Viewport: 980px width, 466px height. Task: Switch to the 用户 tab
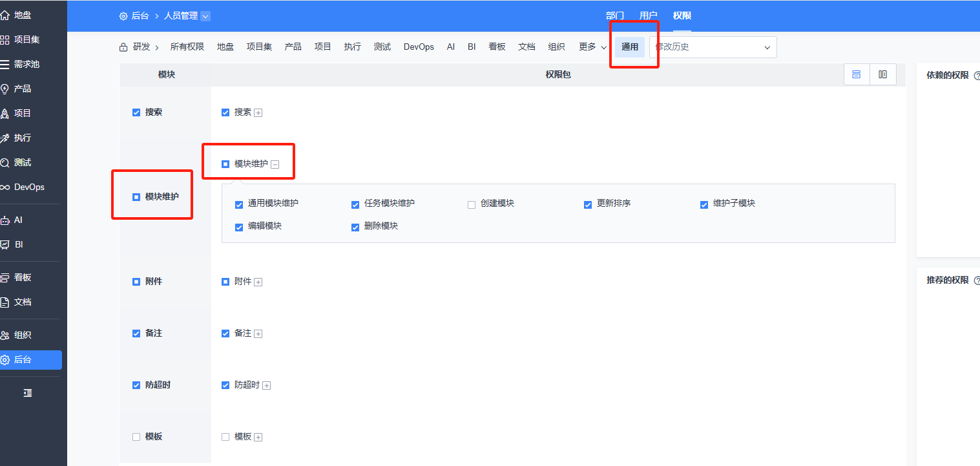point(648,16)
